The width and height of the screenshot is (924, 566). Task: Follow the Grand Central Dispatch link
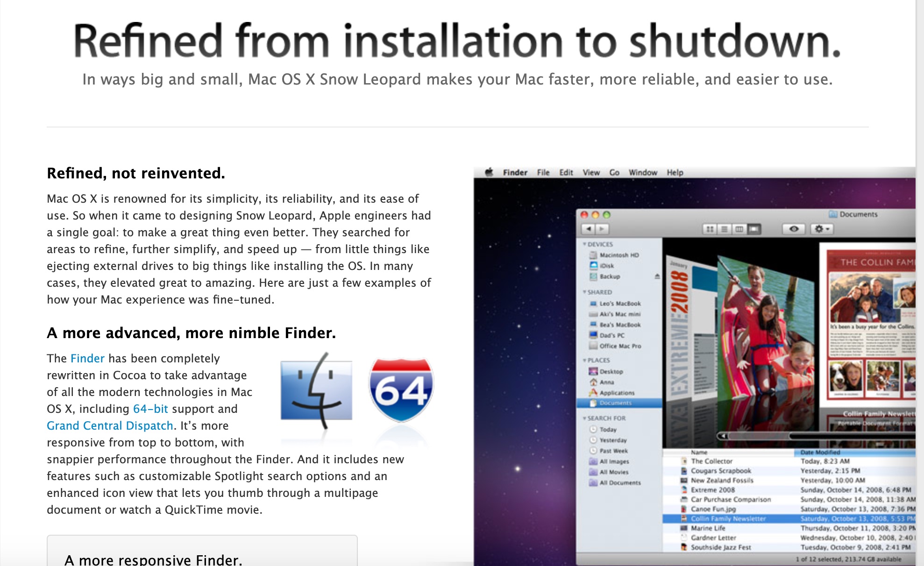tap(110, 425)
